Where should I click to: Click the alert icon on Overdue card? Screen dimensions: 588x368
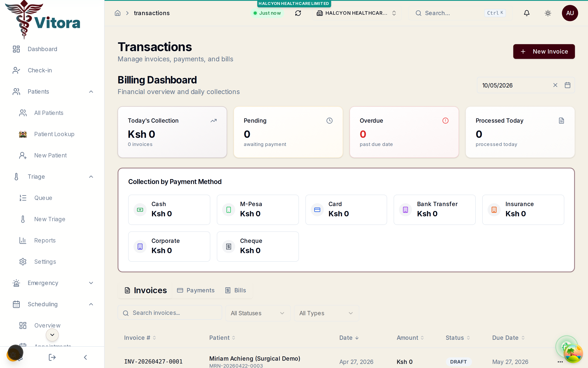[x=445, y=121]
